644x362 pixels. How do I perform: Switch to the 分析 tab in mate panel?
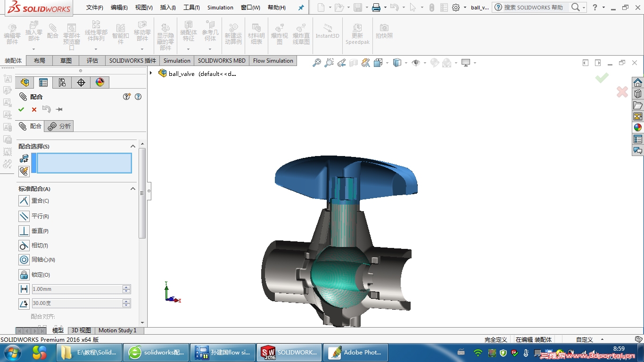(x=59, y=126)
